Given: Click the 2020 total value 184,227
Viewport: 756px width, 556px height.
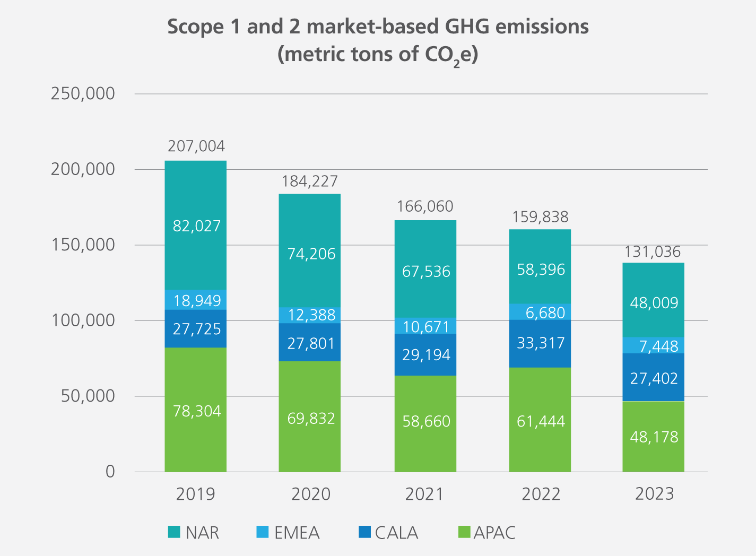Looking at the screenshot, I should (x=310, y=181).
